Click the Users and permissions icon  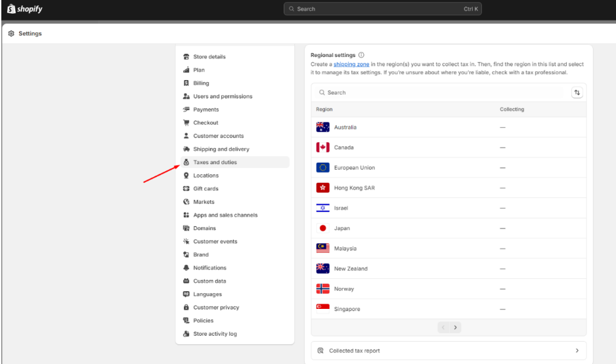(187, 96)
